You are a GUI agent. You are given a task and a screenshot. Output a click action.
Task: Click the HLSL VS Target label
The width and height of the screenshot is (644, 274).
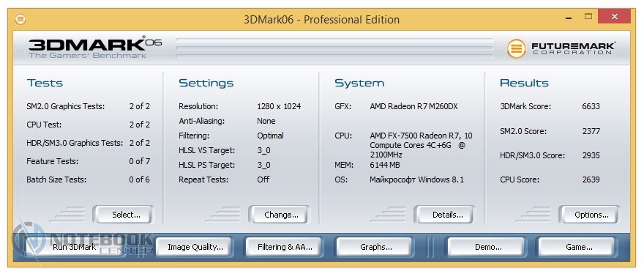pyautogui.click(x=206, y=150)
